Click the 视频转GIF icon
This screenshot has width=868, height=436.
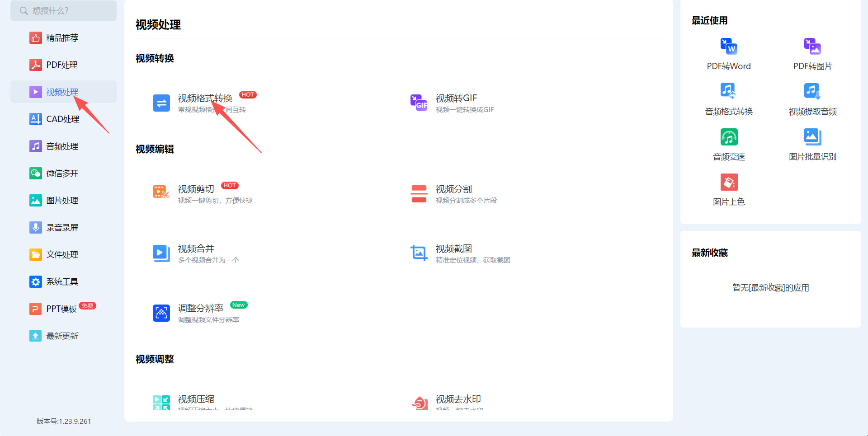click(419, 103)
